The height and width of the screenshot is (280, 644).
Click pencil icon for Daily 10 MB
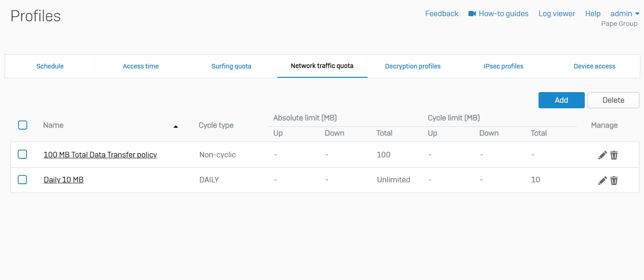tap(602, 180)
